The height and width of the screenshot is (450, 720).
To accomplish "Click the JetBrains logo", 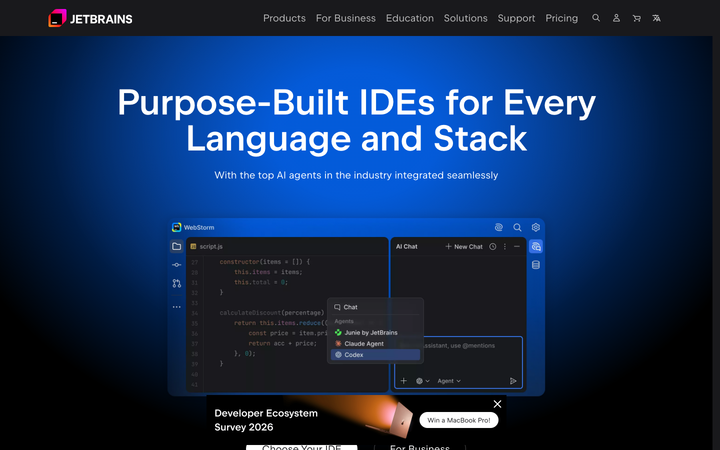I will 90,18.
